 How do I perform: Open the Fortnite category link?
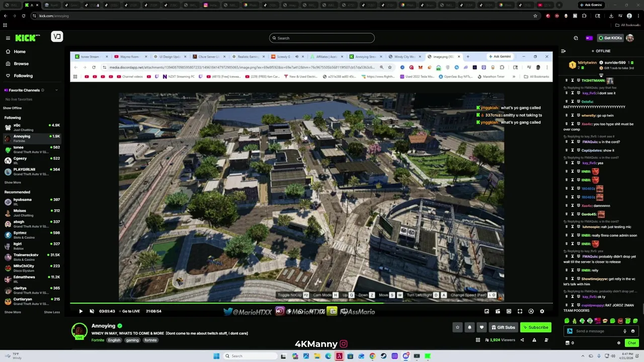(x=98, y=340)
